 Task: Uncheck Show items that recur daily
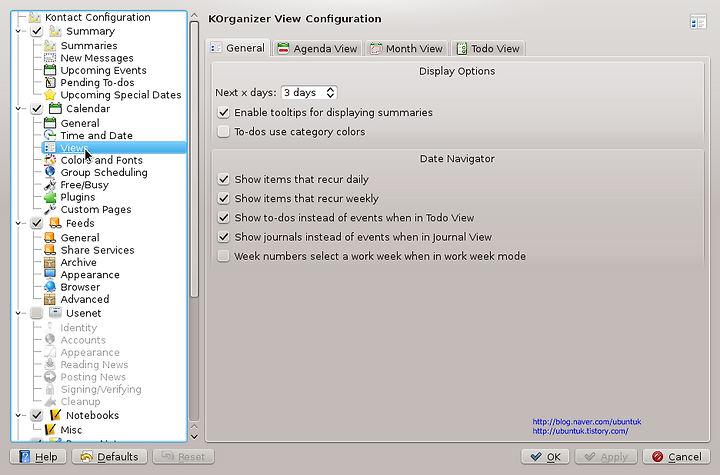click(x=224, y=179)
